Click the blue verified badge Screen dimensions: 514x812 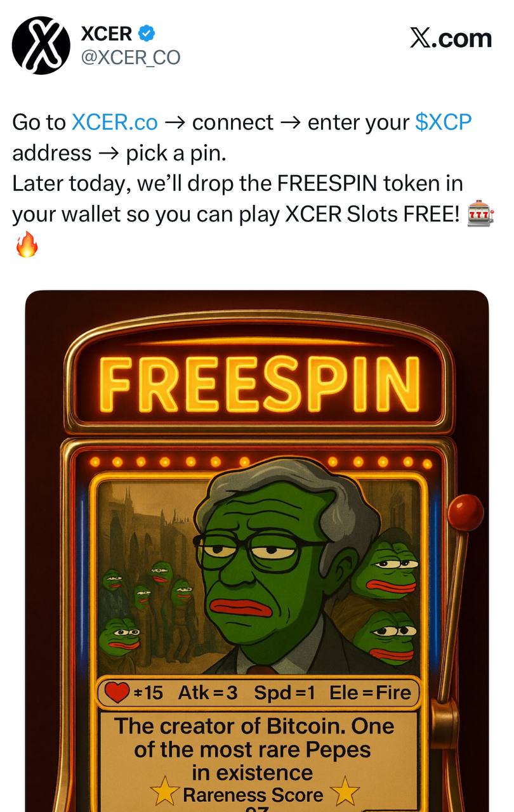(147, 33)
